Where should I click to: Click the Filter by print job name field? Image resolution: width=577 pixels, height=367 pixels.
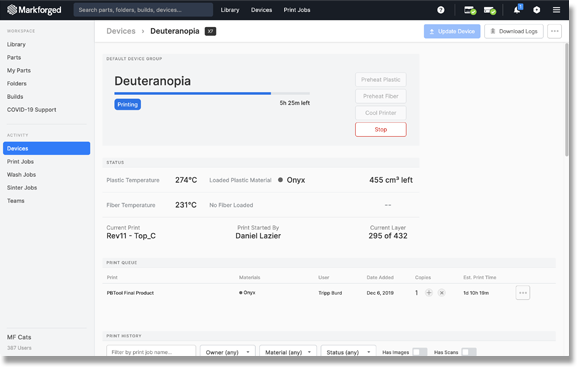tap(151, 352)
